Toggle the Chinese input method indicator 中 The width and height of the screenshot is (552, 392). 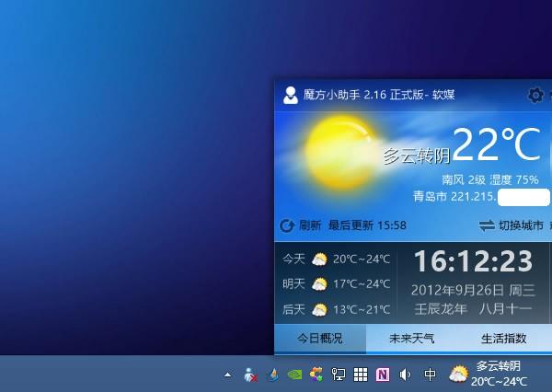430,375
